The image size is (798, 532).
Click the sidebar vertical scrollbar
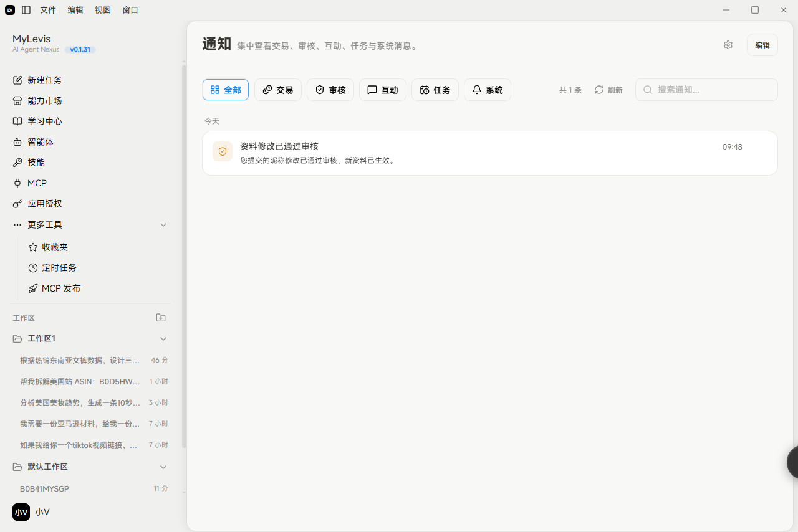click(x=184, y=255)
